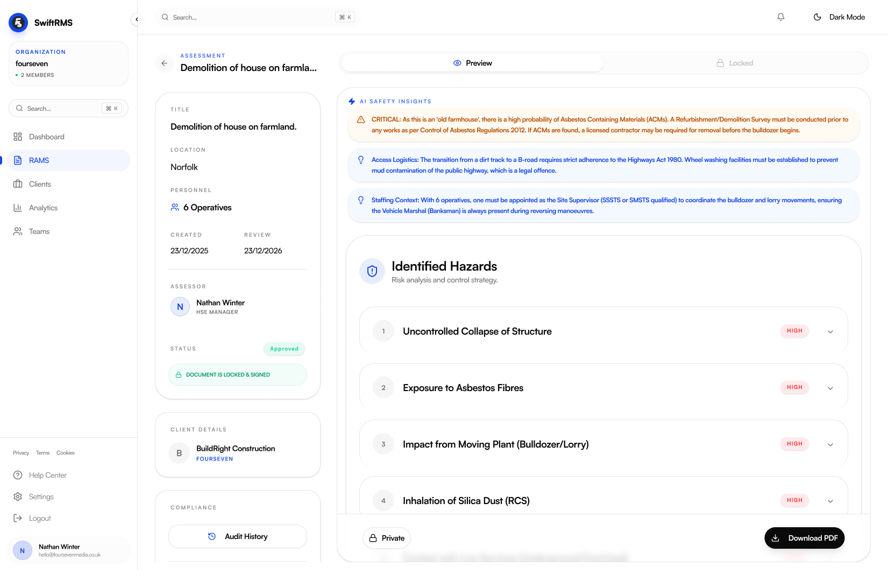Screen dimensions: 888x588
Task: Select the RAMS sidebar icon
Action: click(18, 160)
